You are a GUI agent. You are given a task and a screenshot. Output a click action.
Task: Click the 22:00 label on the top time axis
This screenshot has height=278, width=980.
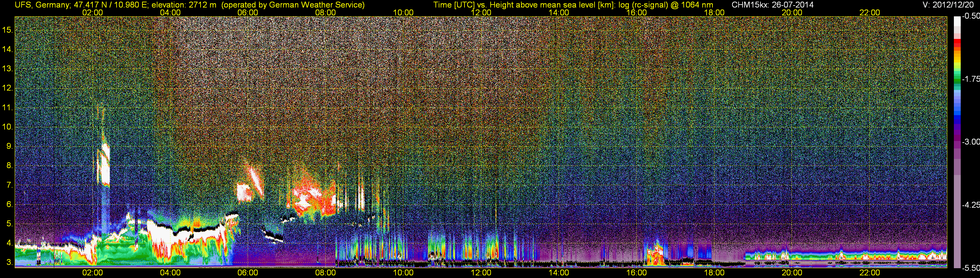click(870, 12)
